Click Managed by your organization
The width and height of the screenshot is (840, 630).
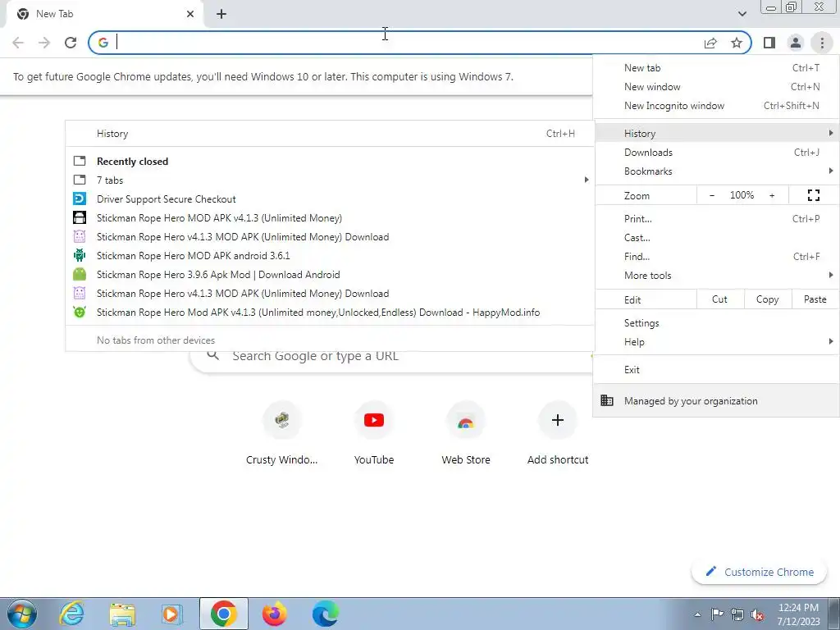716,400
